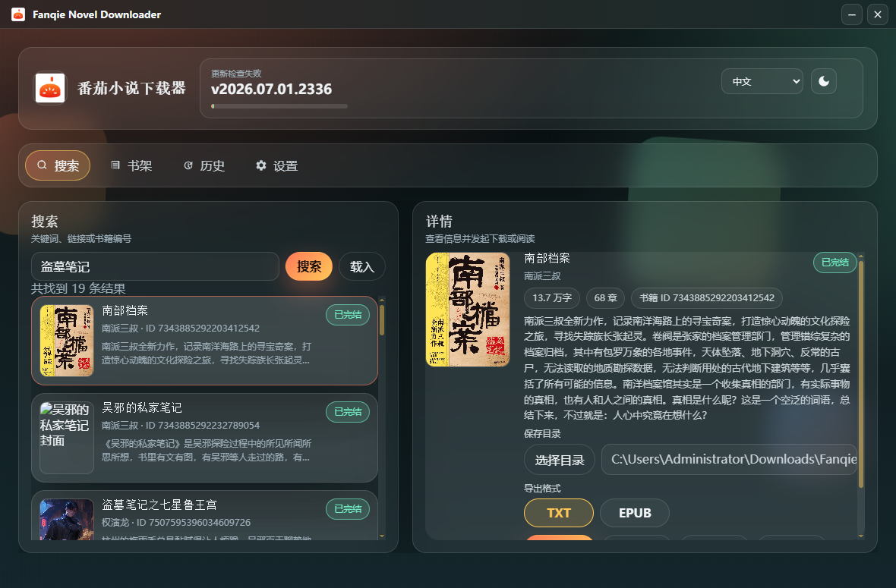Click the save path field showing C:\Users\Administrator
The image size is (896, 588).
coord(729,460)
